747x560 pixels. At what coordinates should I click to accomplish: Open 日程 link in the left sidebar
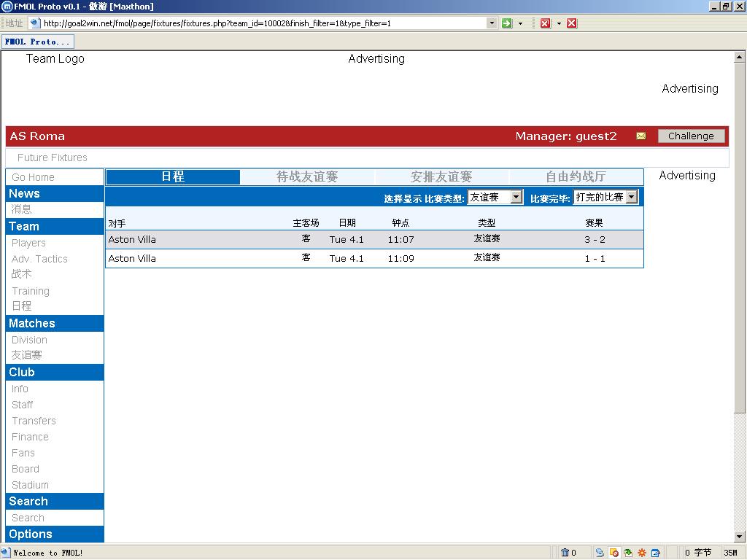[21, 306]
